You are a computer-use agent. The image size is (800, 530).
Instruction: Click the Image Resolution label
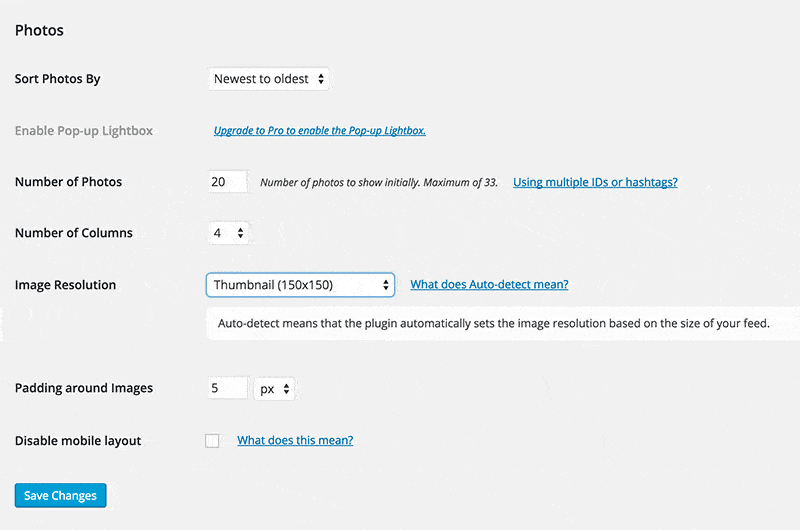click(x=66, y=285)
